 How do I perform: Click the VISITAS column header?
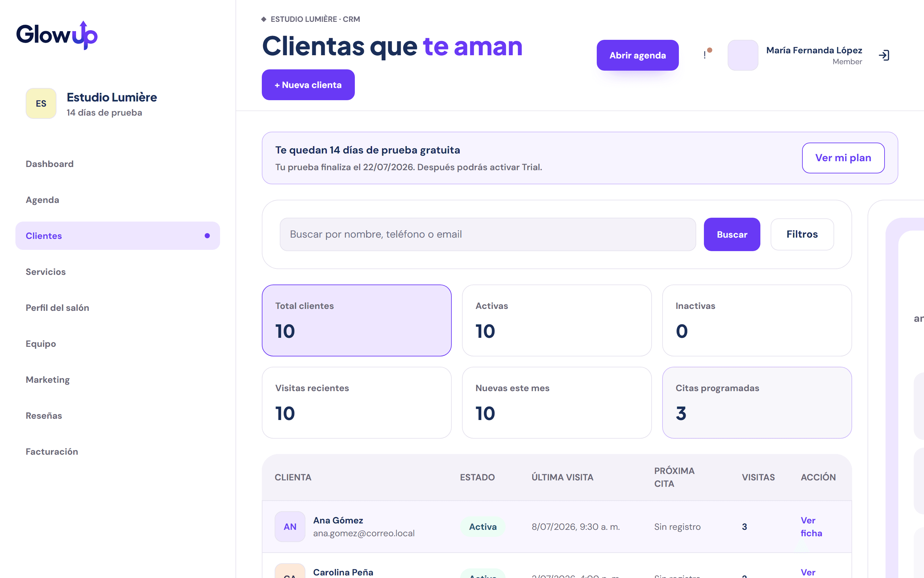(x=758, y=477)
